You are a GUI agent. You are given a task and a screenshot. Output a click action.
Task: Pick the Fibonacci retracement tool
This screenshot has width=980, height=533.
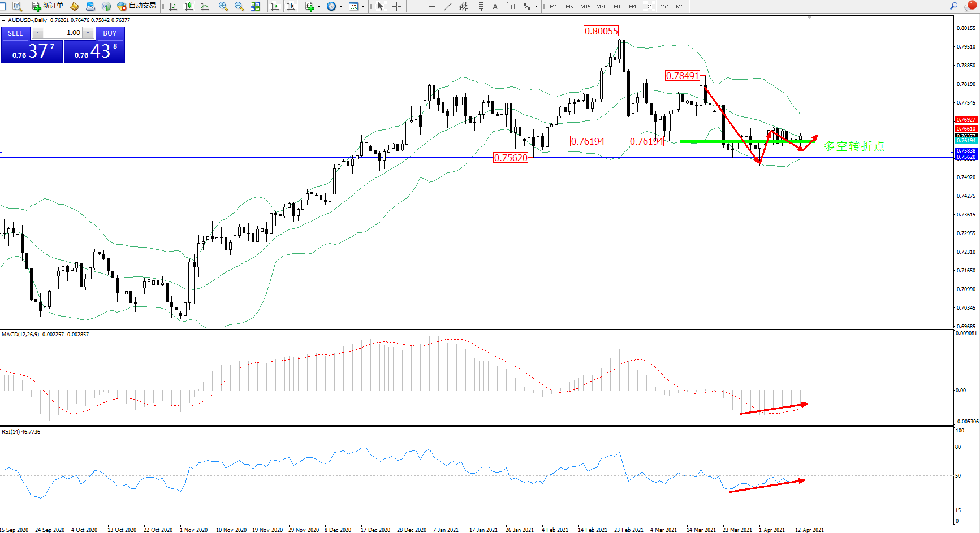pos(480,6)
